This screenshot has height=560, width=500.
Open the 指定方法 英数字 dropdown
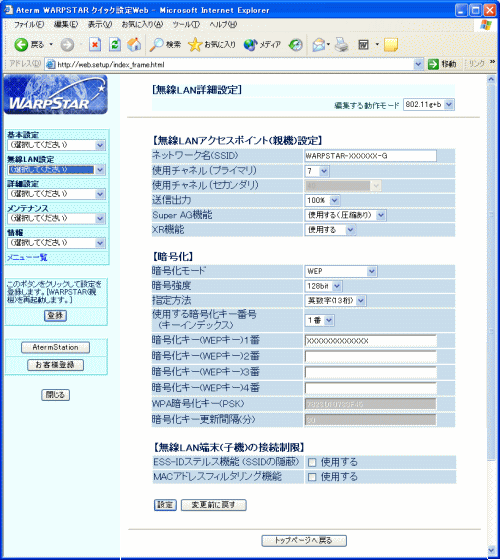pos(335,301)
